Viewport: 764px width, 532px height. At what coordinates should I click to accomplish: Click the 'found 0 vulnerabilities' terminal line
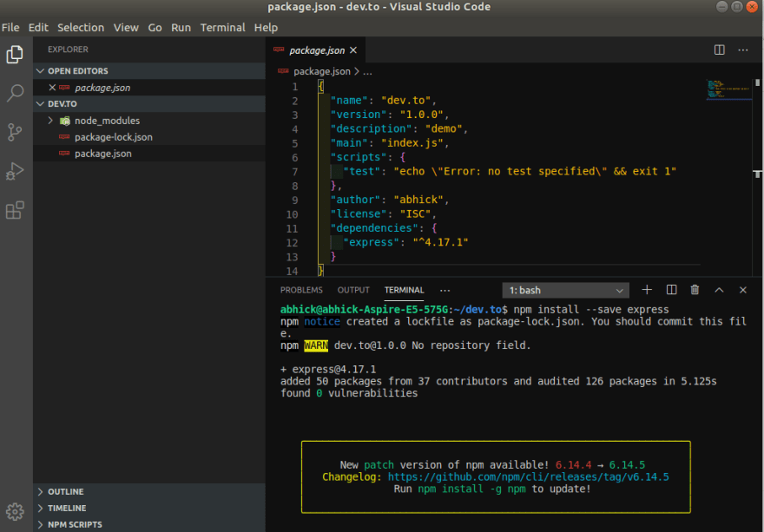(x=349, y=393)
